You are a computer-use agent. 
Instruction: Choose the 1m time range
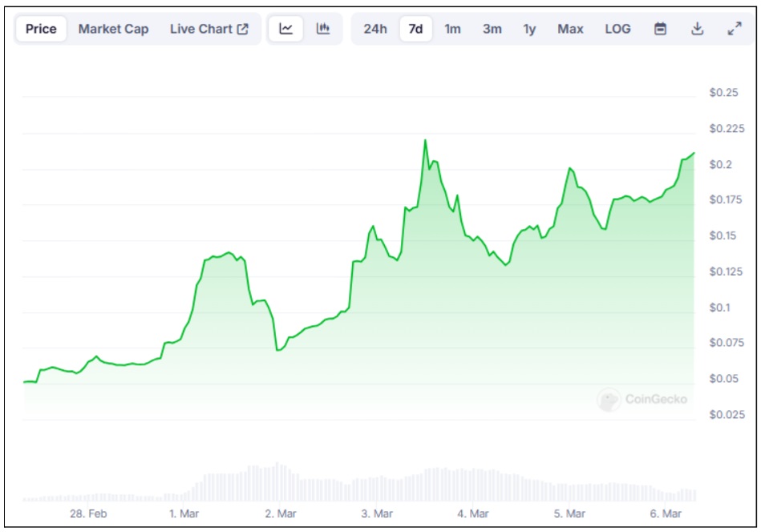tap(453, 29)
